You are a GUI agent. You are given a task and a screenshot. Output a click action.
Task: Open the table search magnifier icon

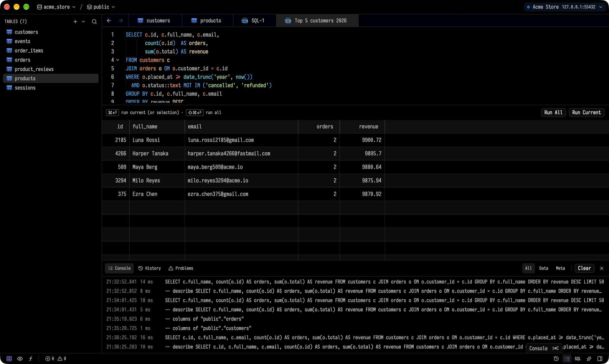click(x=94, y=22)
